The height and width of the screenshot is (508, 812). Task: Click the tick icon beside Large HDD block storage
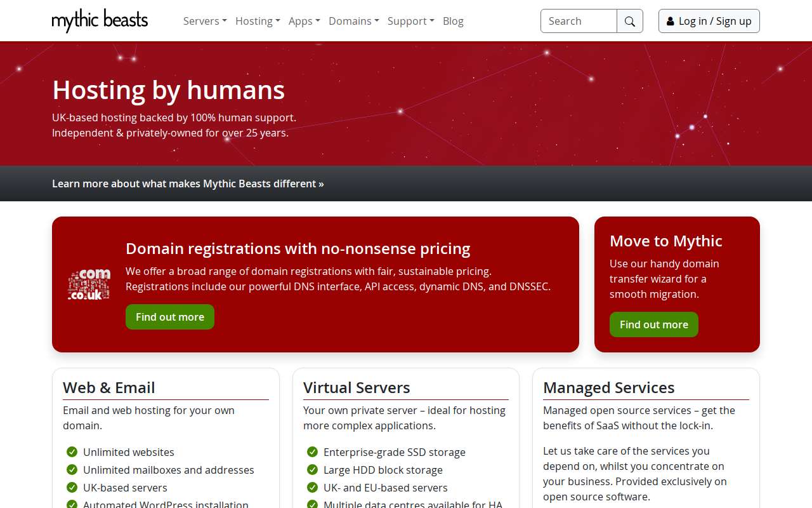tap(313, 470)
